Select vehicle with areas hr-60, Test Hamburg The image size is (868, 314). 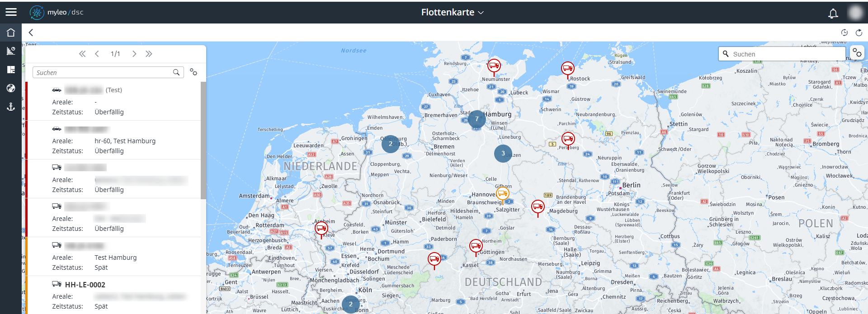pyautogui.click(x=113, y=140)
